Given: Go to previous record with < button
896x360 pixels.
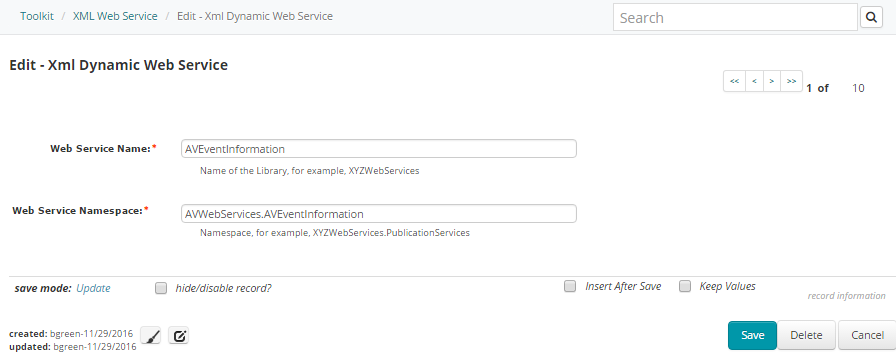Looking at the screenshot, I should pyautogui.click(x=754, y=81).
